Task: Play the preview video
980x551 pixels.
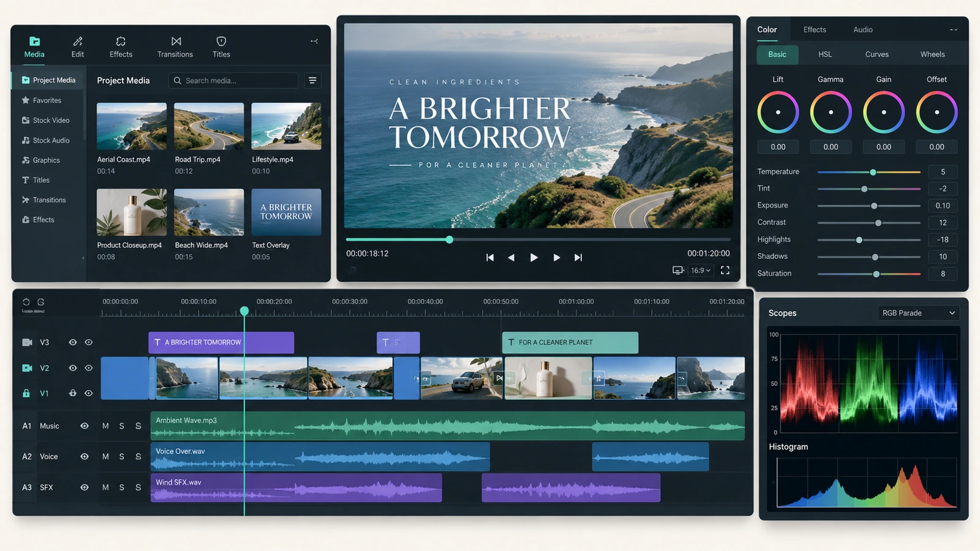Action: [x=533, y=258]
